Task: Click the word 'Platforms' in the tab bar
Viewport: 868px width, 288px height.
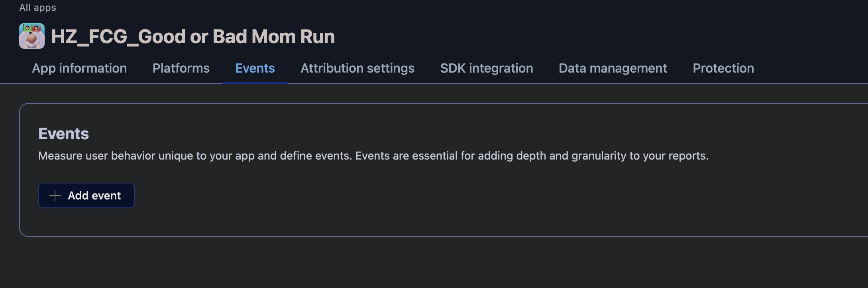Action: coord(181,68)
